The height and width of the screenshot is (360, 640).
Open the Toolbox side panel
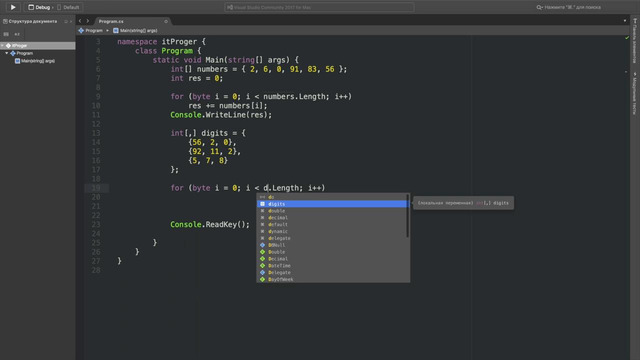[x=635, y=41]
